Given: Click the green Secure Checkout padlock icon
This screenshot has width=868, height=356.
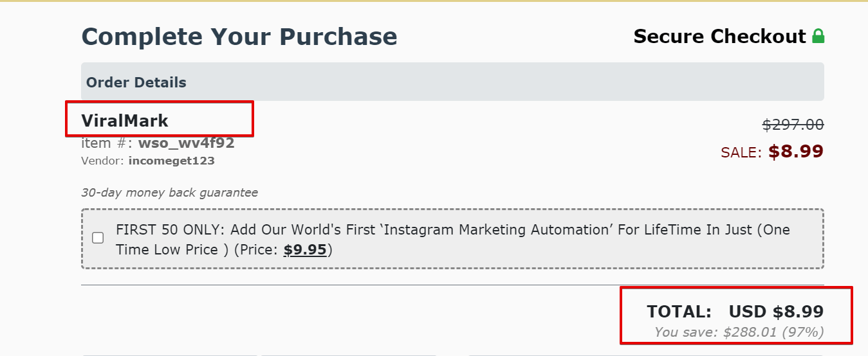Looking at the screenshot, I should click(x=818, y=36).
